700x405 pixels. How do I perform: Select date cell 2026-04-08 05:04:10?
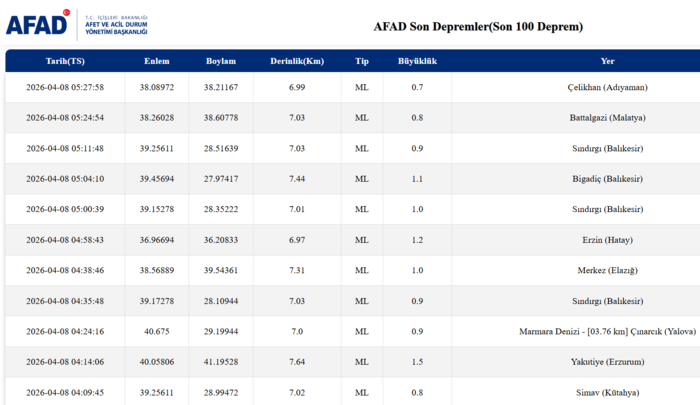(x=65, y=179)
